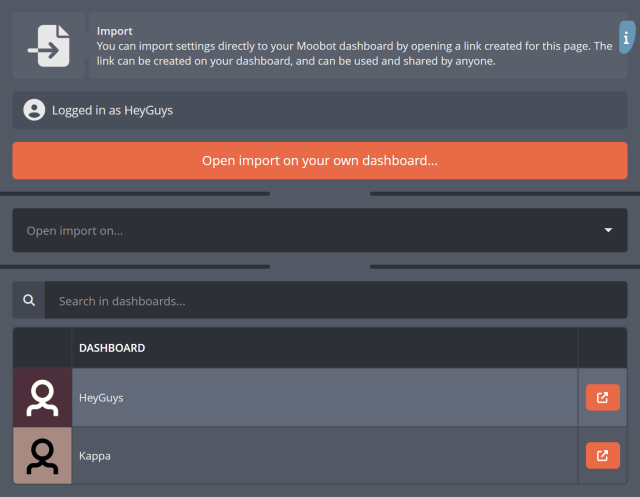
Task: Select the Kappa avatar thumbnail
Action: pos(42,455)
